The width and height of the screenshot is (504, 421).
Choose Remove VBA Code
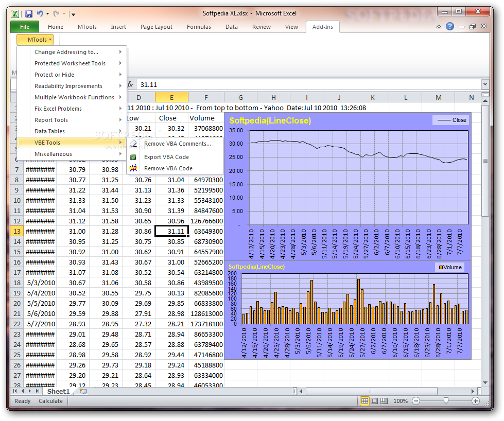tap(175, 168)
